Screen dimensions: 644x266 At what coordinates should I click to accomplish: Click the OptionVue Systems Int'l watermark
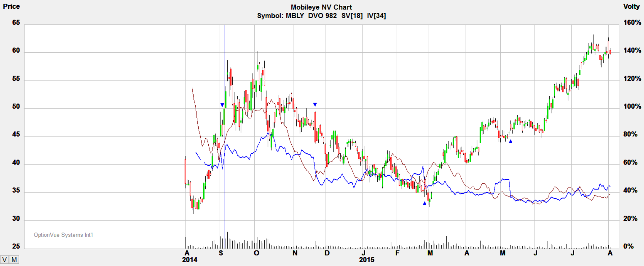click(x=63, y=235)
